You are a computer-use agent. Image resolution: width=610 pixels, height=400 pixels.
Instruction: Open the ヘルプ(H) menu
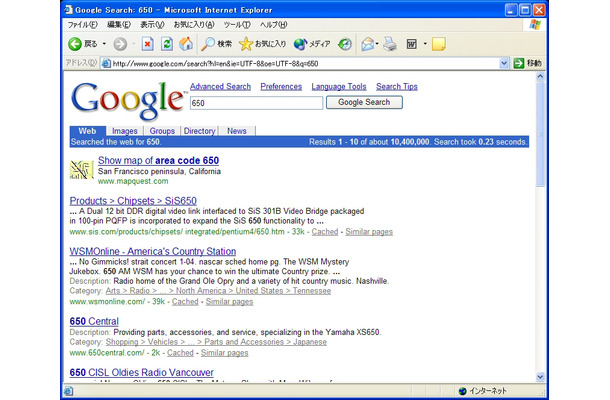click(273, 25)
